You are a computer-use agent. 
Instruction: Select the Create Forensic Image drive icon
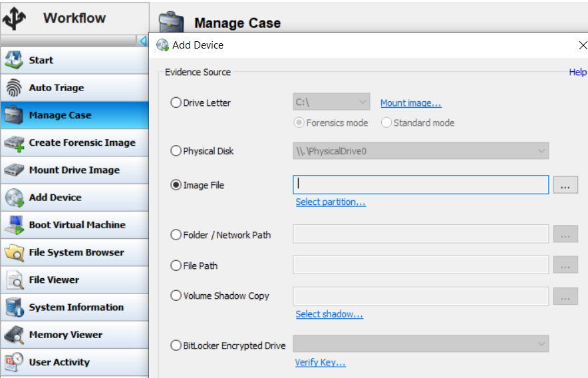pyautogui.click(x=14, y=143)
